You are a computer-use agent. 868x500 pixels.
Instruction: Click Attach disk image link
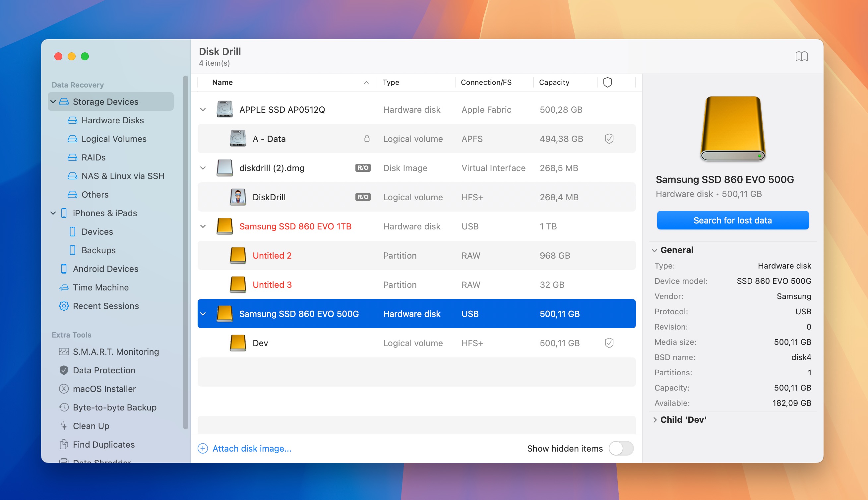click(252, 449)
